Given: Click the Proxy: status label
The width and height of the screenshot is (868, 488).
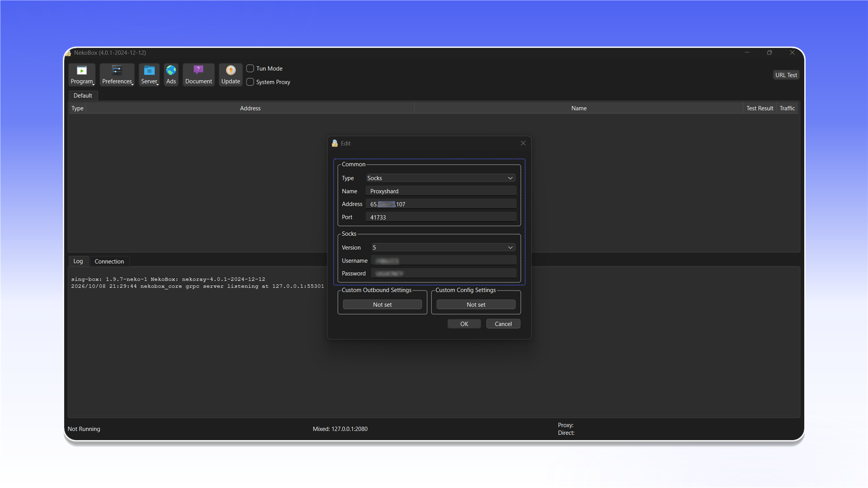Looking at the screenshot, I should coord(566,425).
